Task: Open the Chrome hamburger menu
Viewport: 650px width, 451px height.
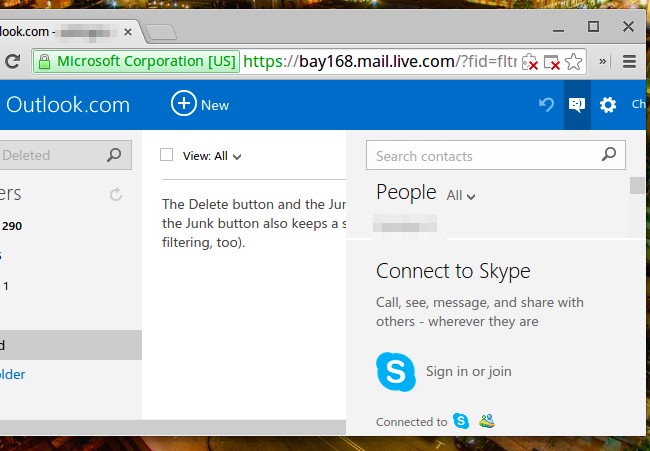Action: coord(629,62)
